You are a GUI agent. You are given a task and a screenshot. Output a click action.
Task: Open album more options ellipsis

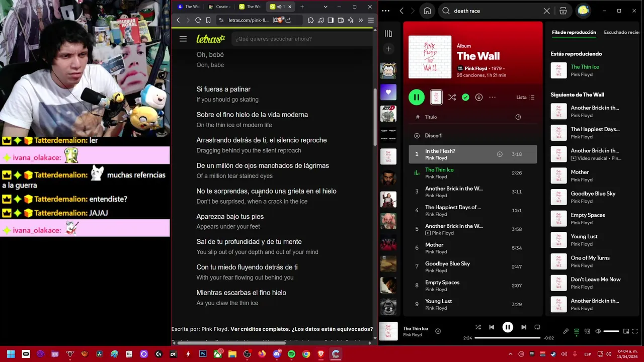tap(492, 97)
